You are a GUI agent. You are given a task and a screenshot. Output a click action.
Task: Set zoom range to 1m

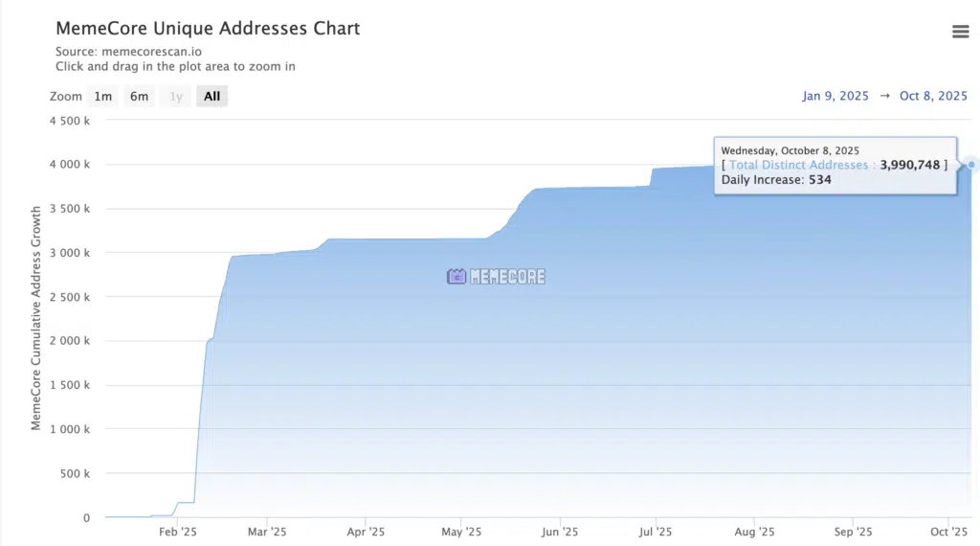[102, 96]
